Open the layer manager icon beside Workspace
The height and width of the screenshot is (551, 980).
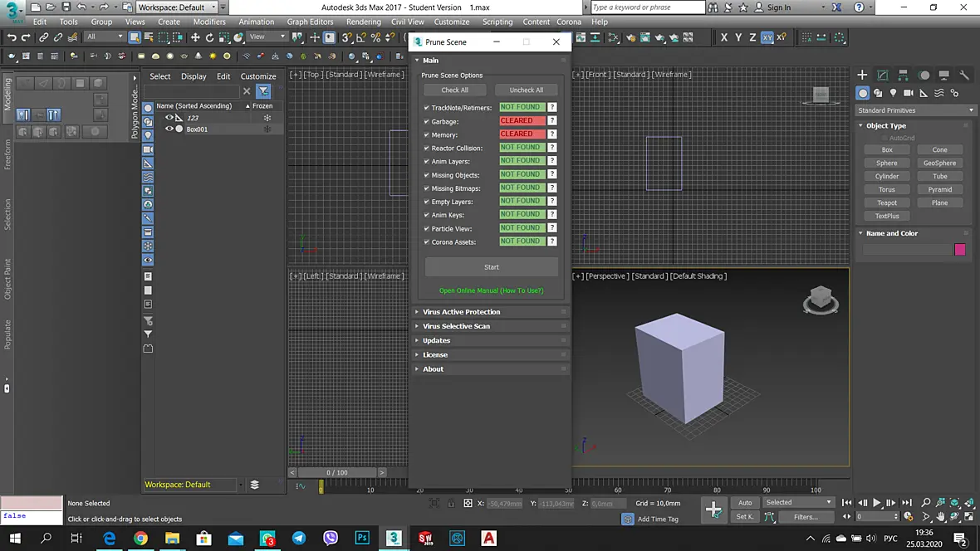tap(254, 485)
